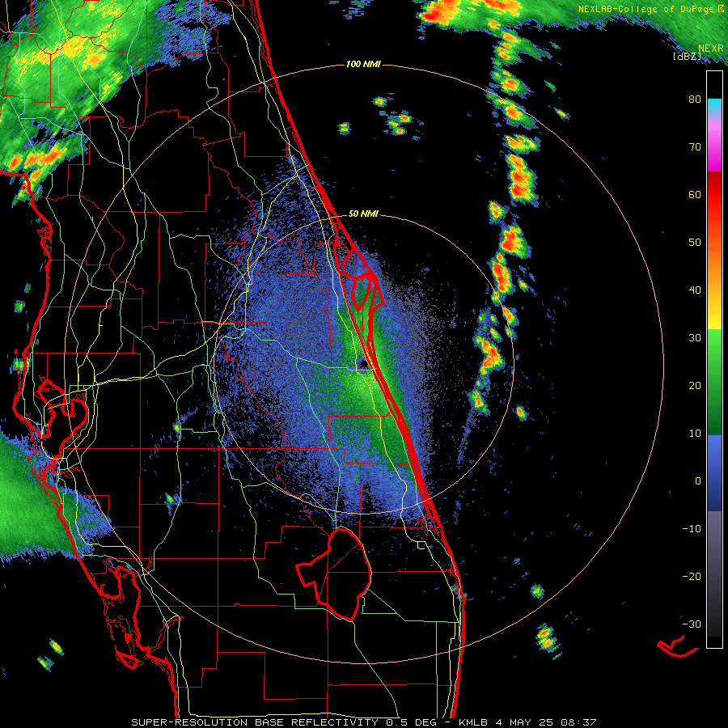Click the -30 value on the dBZ scale
728x728 pixels.
tap(692, 624)
